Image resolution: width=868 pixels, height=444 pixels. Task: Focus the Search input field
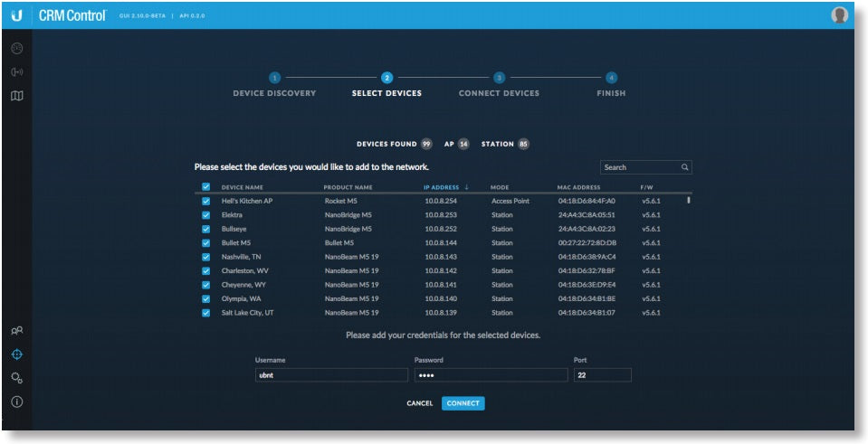click(x=646, y=167)
